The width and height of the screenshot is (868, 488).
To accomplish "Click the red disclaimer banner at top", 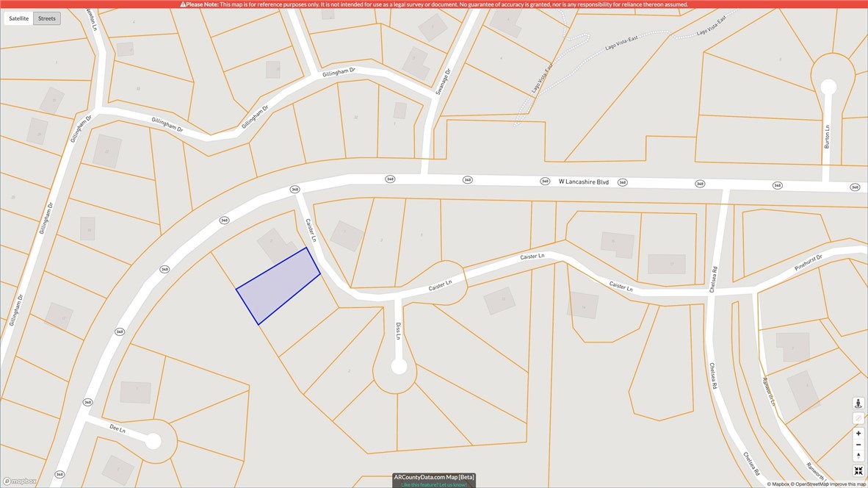I will 434,4.
